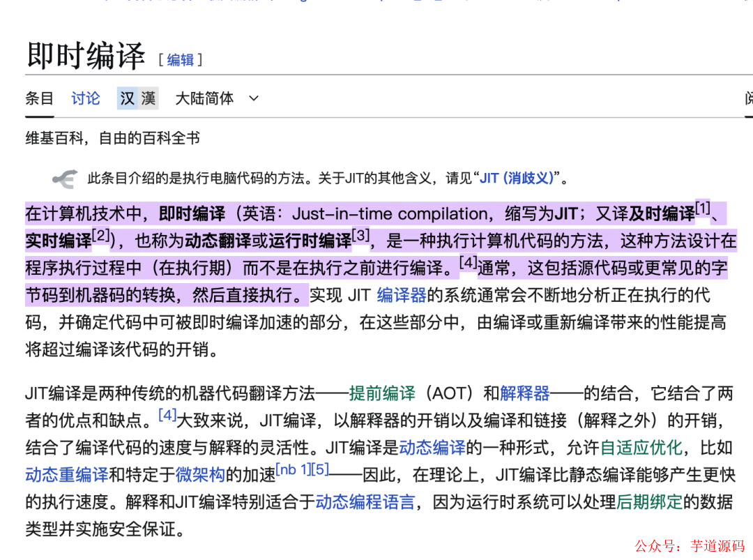Expand the 大陆简体 language variant dropdown
Viewport: 753px width, 560px height.
(216, 98)
